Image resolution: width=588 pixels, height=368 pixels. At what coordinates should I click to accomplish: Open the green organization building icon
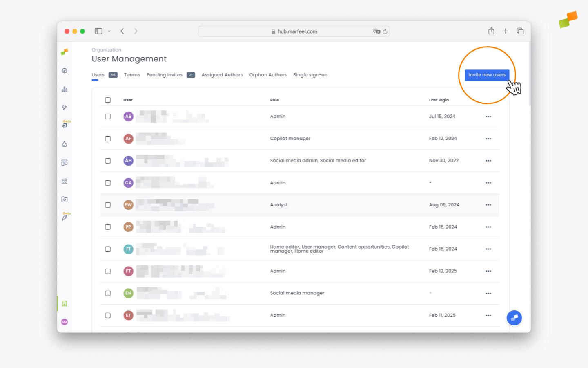pos(64,303)
